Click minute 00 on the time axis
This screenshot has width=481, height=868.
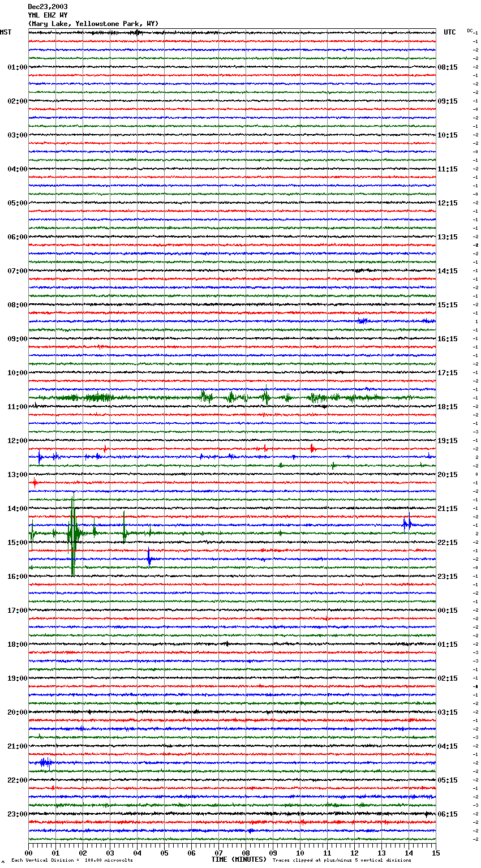pyautogui.click(x=29, y=853)
